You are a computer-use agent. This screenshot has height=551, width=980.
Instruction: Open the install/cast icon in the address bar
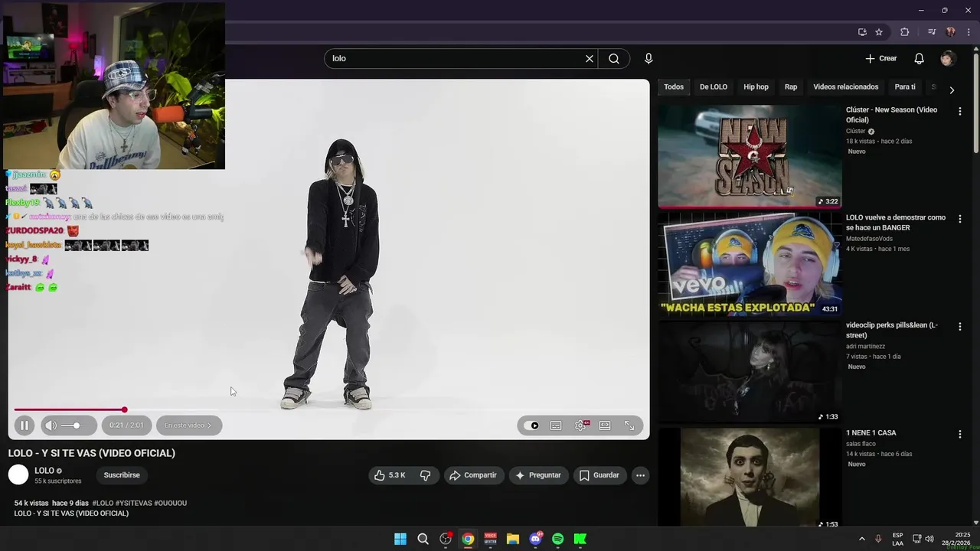862,32
